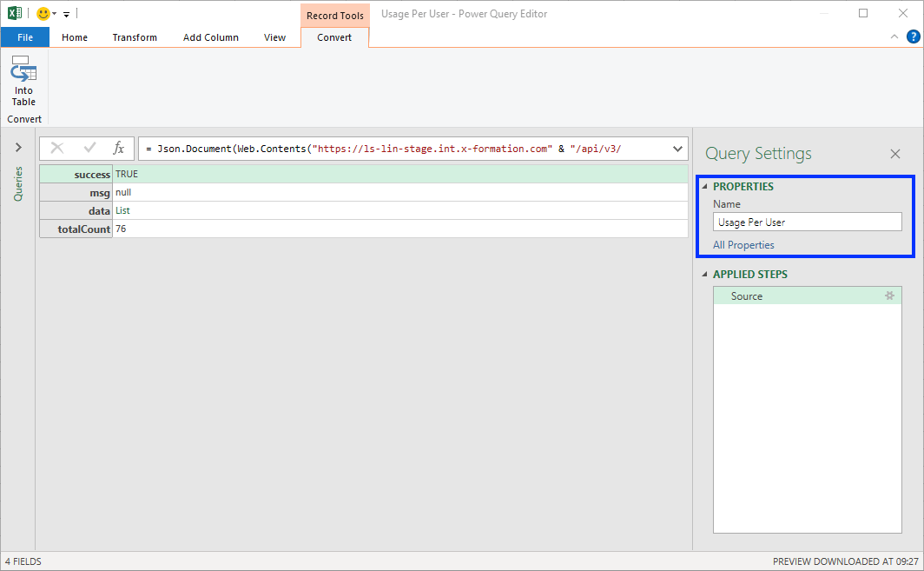Click the Queries vertical label
Screen dimensions: 924x571
coord(18,183)
